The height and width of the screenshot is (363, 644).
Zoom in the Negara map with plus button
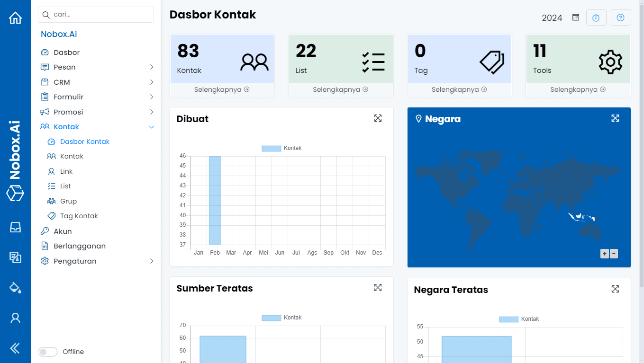tap(605, 254)
